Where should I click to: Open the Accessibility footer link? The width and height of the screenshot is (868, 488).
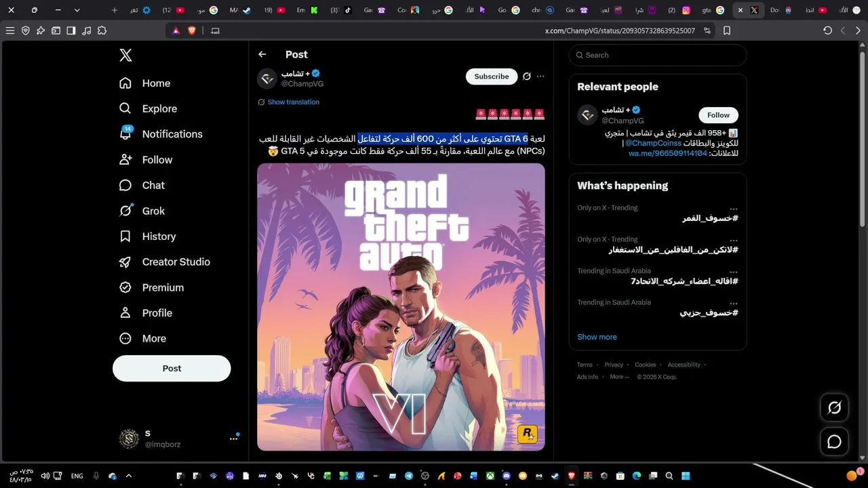tap(684, 365)
